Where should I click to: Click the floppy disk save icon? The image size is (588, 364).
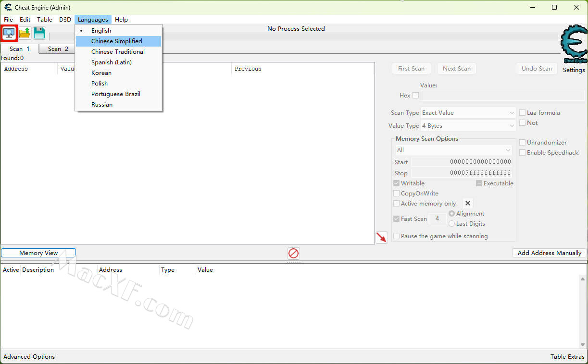coord(39,33)
